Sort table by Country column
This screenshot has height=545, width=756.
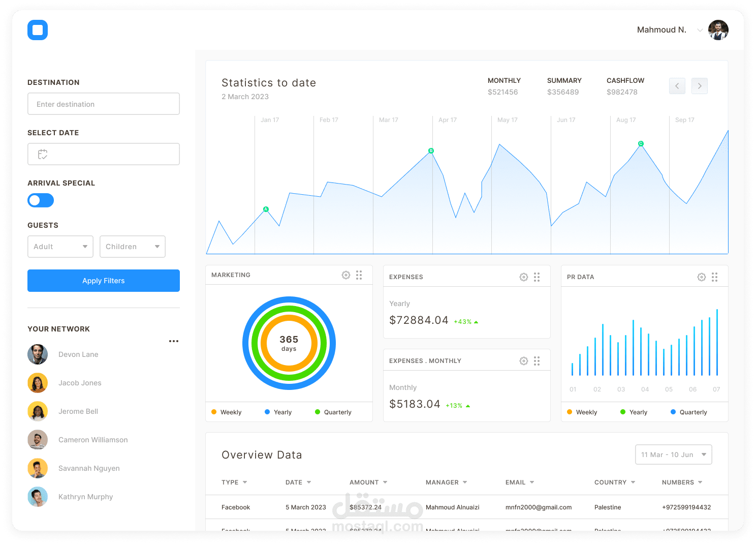pos(615,482)
